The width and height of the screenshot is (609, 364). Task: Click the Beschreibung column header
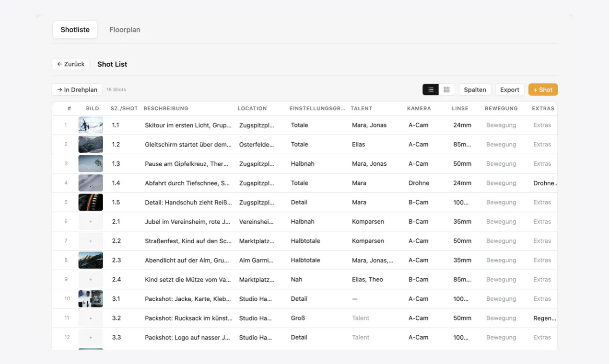coord(166,109)
